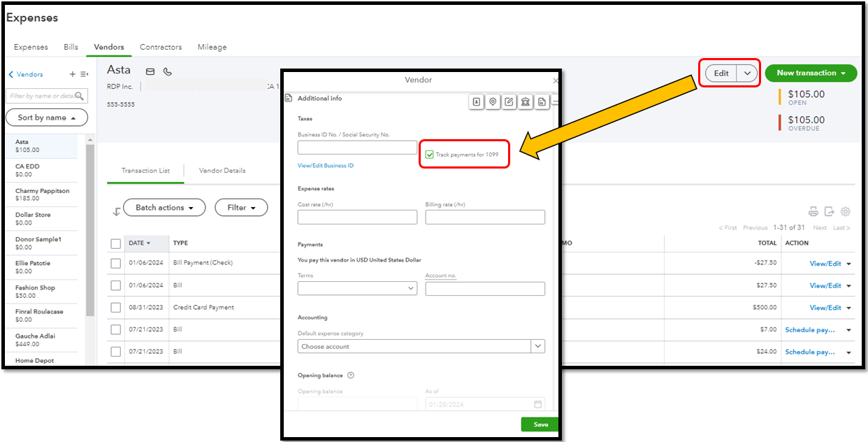Switch to the Mileage tab
Screen dimensions: 868x442
point(212,48)
